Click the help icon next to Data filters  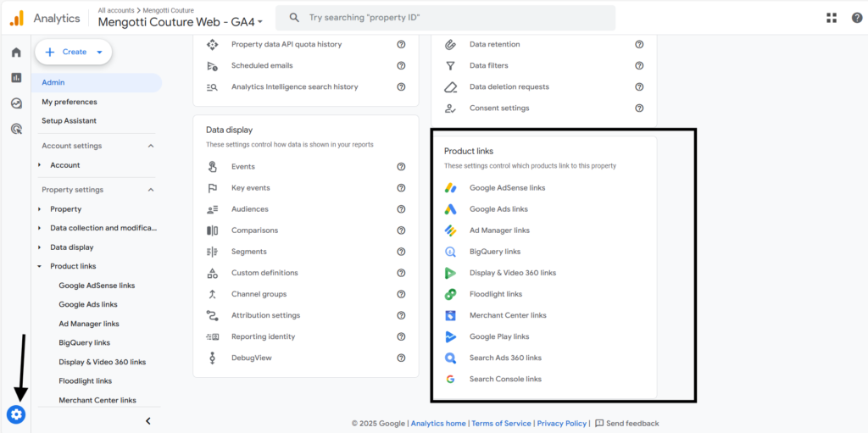639,65
